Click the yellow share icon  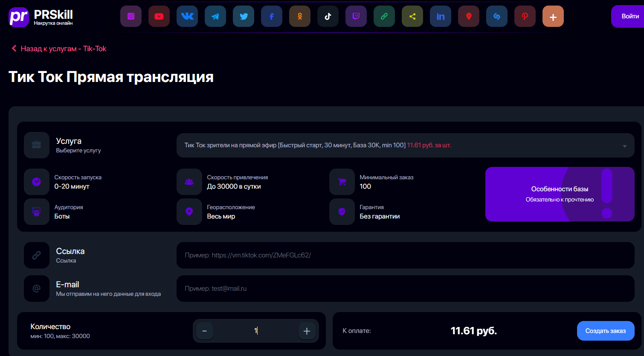tap(412, 16)
